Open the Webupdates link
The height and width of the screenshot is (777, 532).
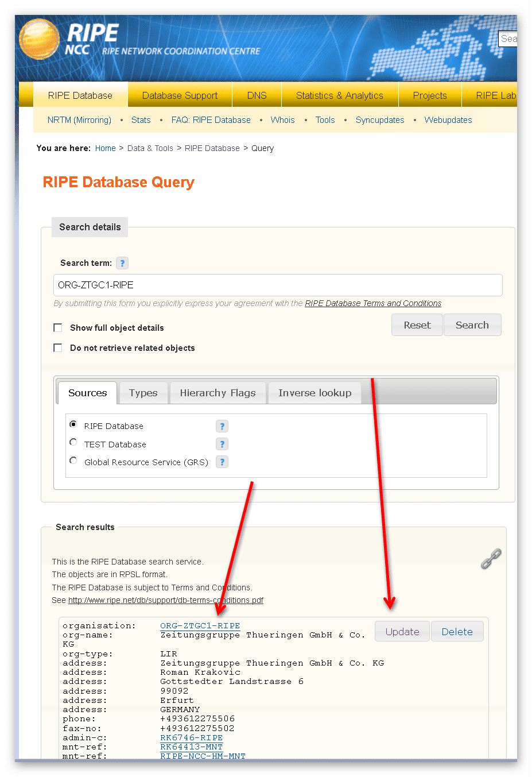pos(448,120)
